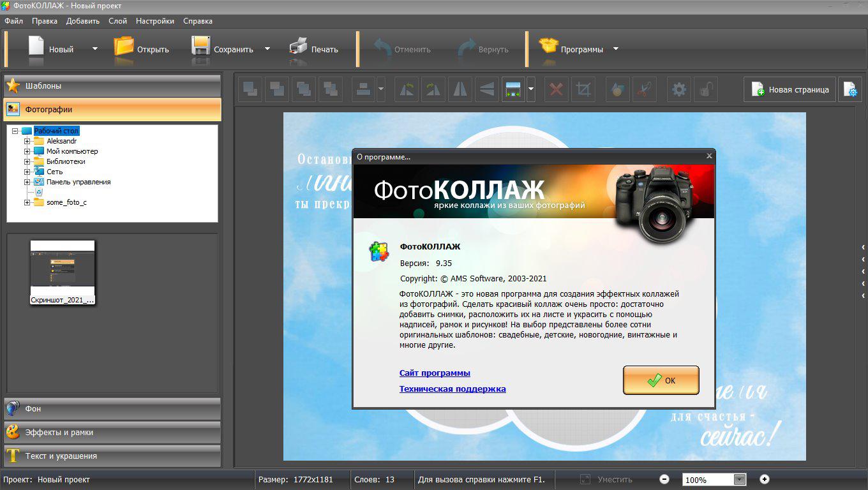Viewport: 868px width, 490px height.
Task: Click the fit-to-width stretch icon
Action: tap(513, 90)
